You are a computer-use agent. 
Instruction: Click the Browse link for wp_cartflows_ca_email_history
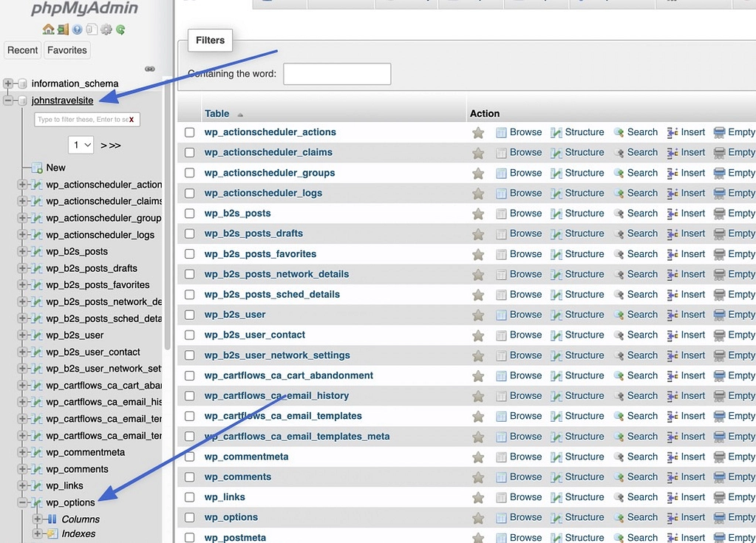coord(525,395)
